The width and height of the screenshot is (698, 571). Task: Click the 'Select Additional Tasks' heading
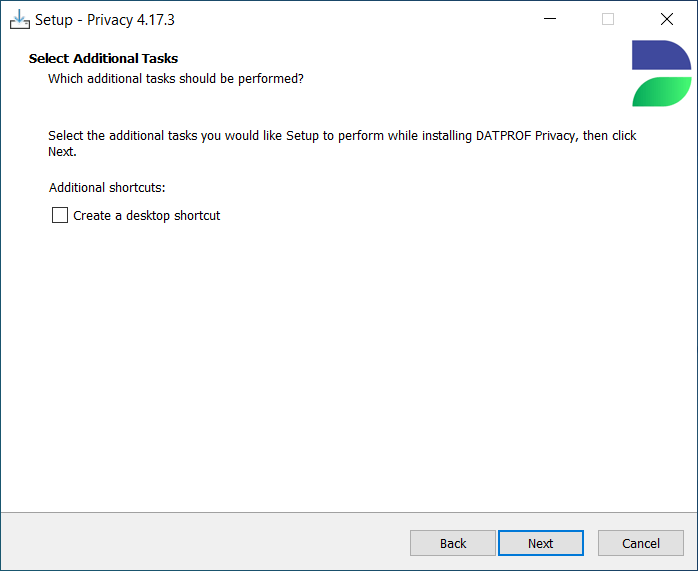(x=103, y=58)
